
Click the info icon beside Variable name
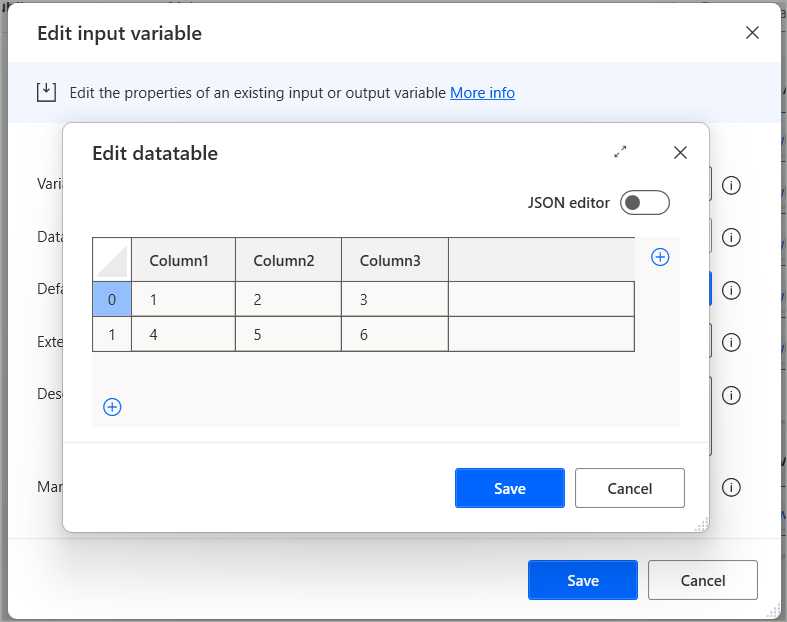(x=731, y=186)
